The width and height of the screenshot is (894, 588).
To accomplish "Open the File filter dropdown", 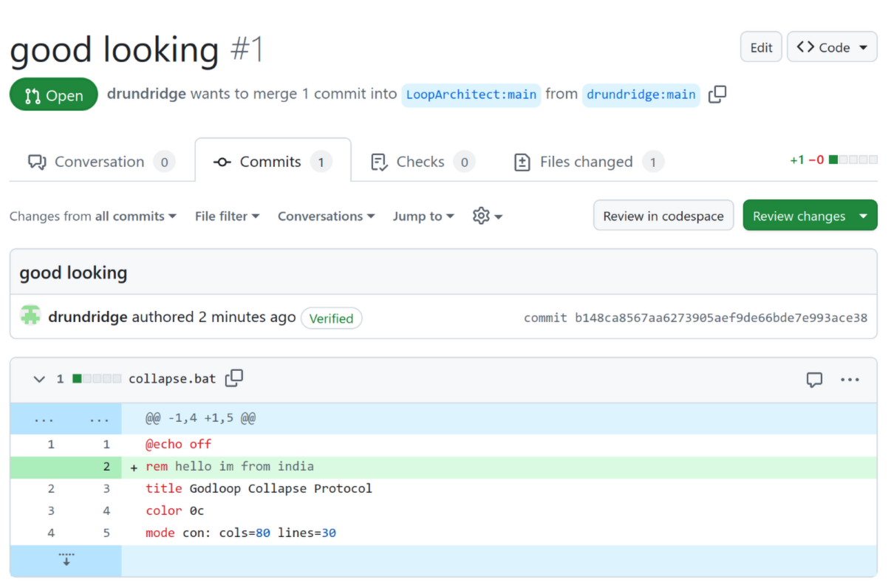I will pos(228,216).
